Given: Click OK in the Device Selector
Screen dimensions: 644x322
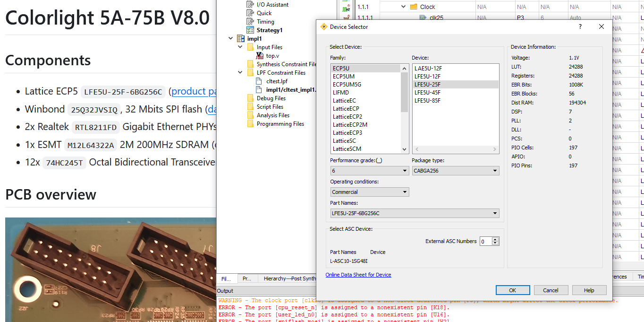Looking at the screenshot, I should pyautogui.click(x=512, y=290).
